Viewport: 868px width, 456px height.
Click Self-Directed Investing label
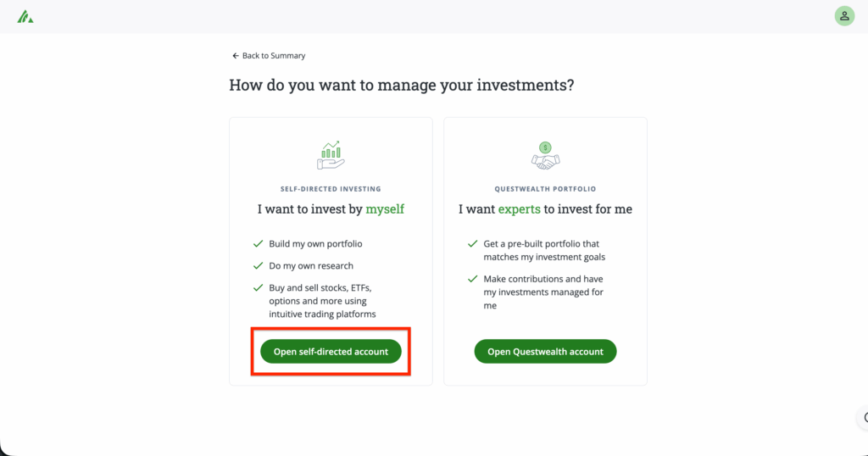coord(331,189)
